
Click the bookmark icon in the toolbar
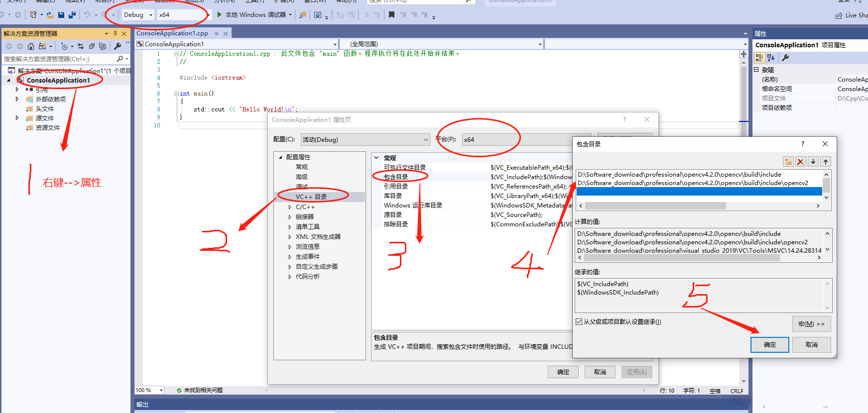pyautogui.click(x=391, y=15)
